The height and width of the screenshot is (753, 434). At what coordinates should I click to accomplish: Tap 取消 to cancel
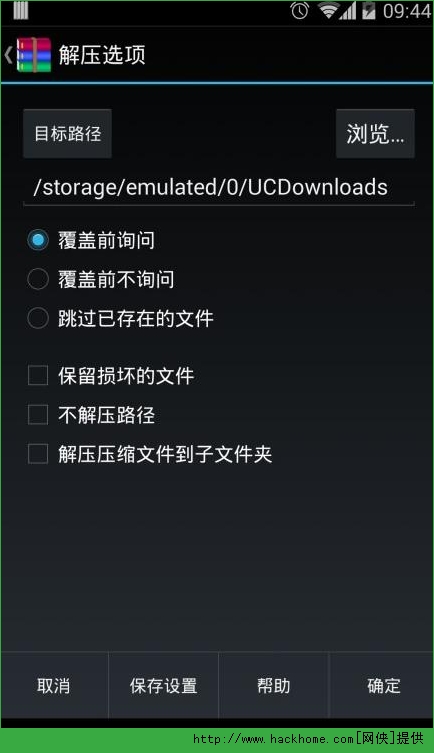tap(54, 685)
